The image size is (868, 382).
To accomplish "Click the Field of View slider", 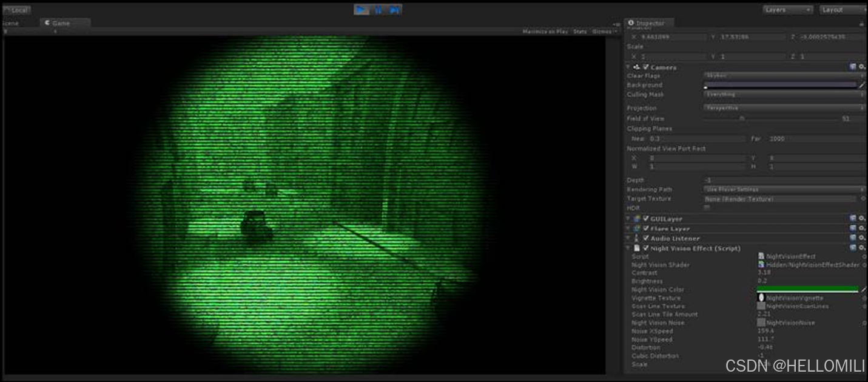I will pos(770,118).
